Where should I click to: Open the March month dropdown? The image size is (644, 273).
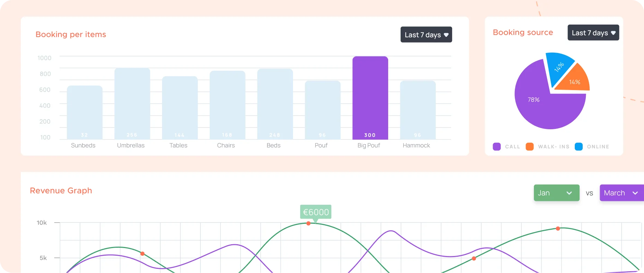tap(622, 193)
